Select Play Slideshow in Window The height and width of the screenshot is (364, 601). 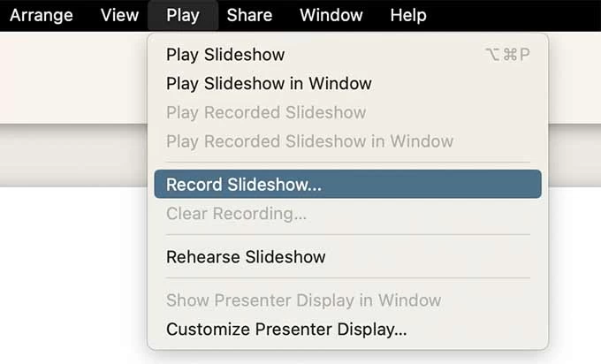(269, 84)
